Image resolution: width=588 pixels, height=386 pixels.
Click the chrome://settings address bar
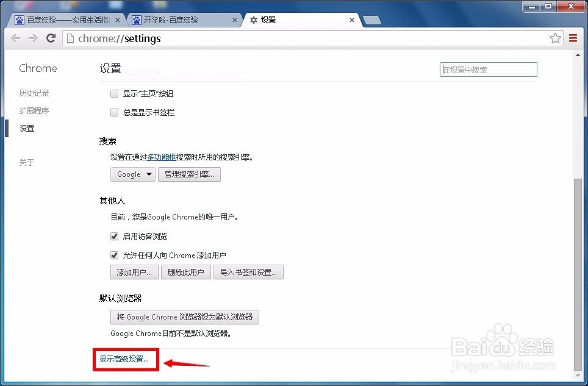tap(312, 38)
